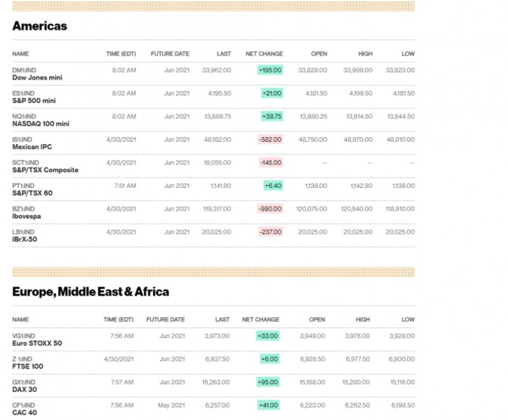Image resolution: width=508 pixels, height=420 pixels.
Task: Click the S&P/TSX 60 time 7:51 AM
Action: (x=125, y=186)
